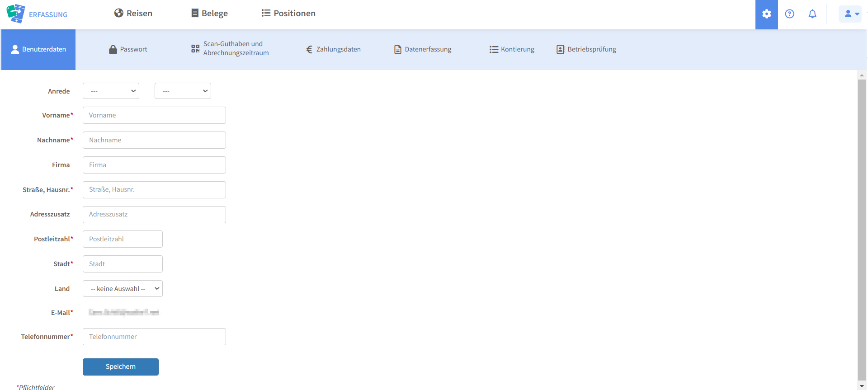Open the second Anrede title dropdown
Screen dimensions: 868x390
(183, 91)
